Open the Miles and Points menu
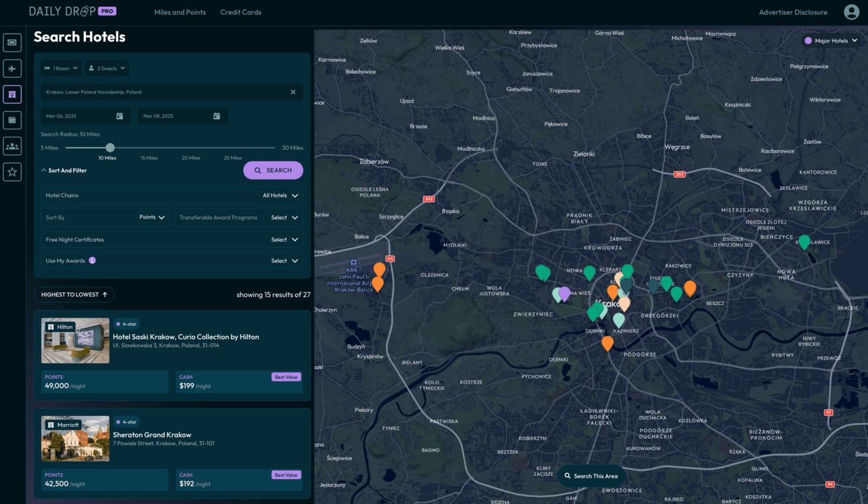Image resolution: width=868 pixels, height=504 pixels. pyautogui.click(x=180, y=12)
